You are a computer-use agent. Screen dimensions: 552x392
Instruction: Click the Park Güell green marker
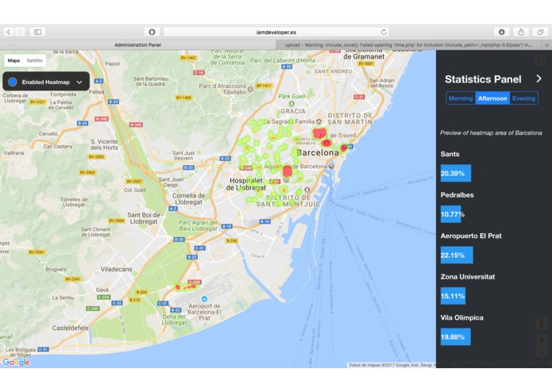pyautogui.click(x=291, y=103)
